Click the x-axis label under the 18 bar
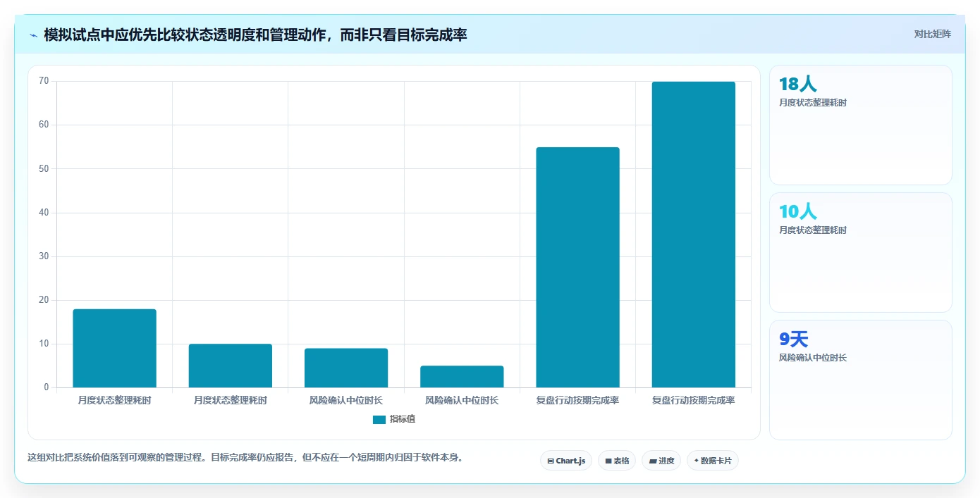Viewport: 980px width, 498px height. pos(115,401)
